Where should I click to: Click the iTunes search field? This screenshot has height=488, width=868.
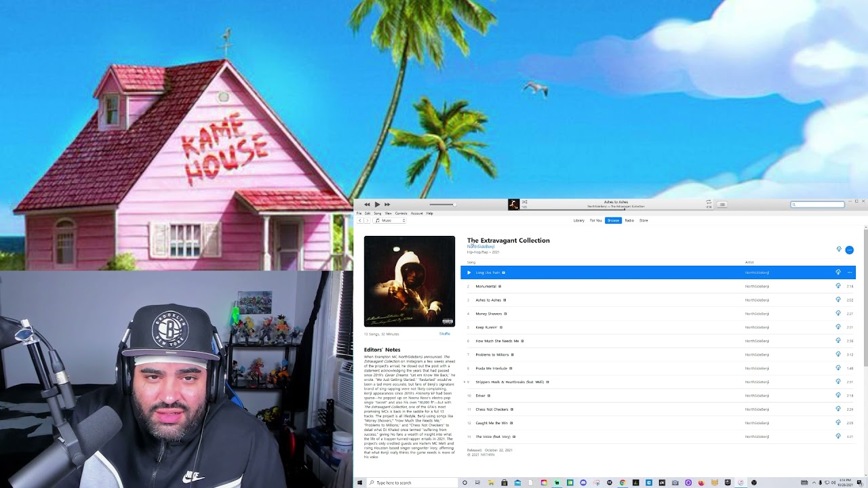pyautogui.click(x=818, y=204)
